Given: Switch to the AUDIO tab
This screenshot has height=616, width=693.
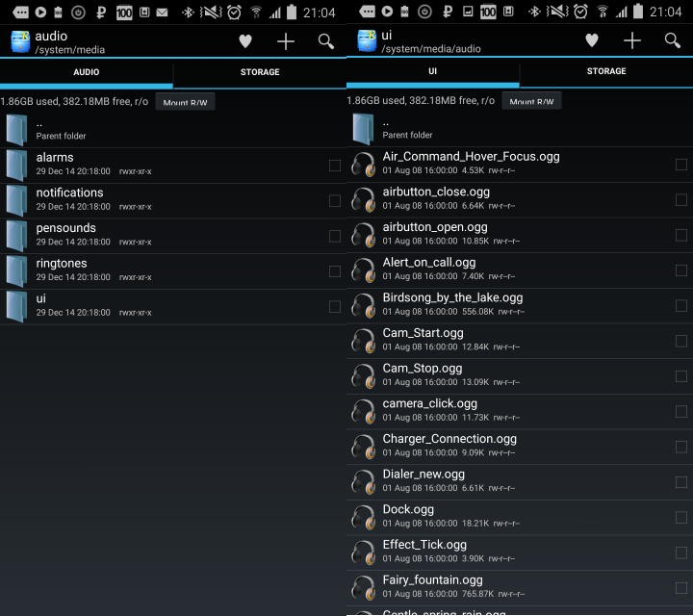Looking at the screenshot, I should (87, 72).
